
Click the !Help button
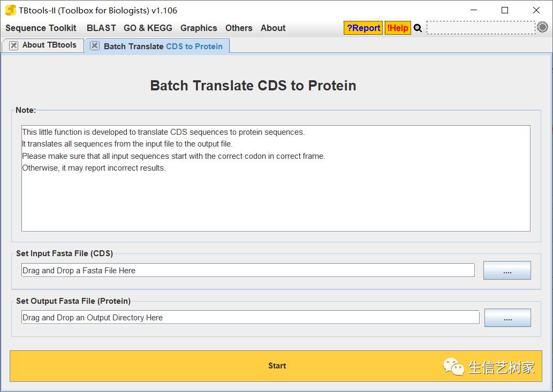coord(398,28)
